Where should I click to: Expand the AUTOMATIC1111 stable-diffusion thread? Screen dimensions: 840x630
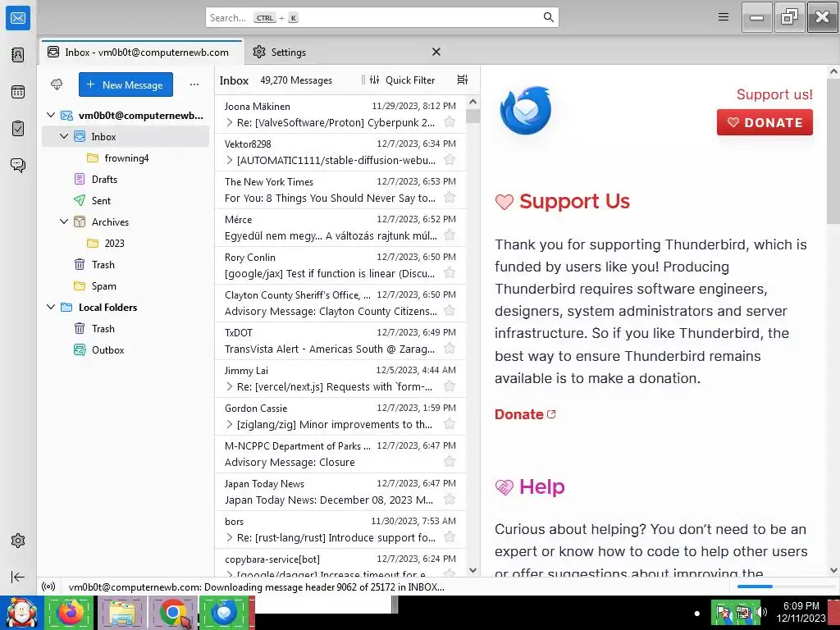[x=230, y=160]
